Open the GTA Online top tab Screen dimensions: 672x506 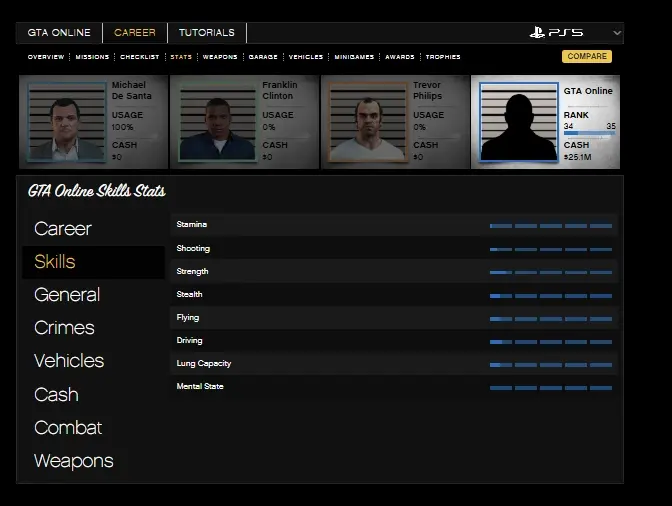pos(59,33)
